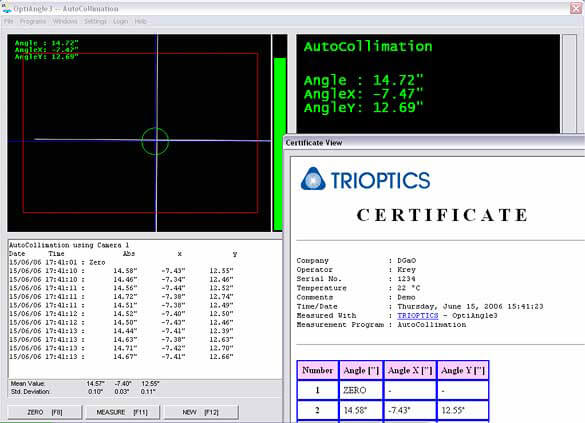Click the scrollbar beside the AutoCollimation display
Viewport: 585px width, 423px height.
570,84
